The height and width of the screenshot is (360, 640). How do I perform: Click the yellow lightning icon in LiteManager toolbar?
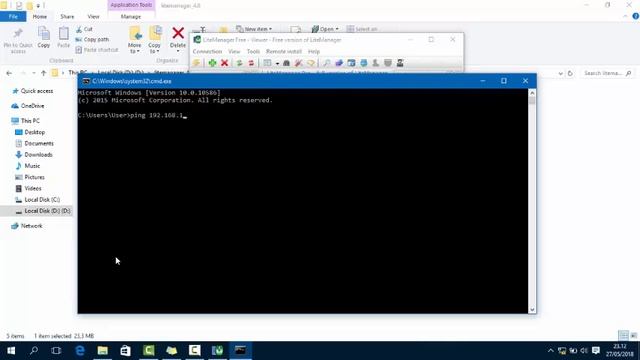coord(196,63)
